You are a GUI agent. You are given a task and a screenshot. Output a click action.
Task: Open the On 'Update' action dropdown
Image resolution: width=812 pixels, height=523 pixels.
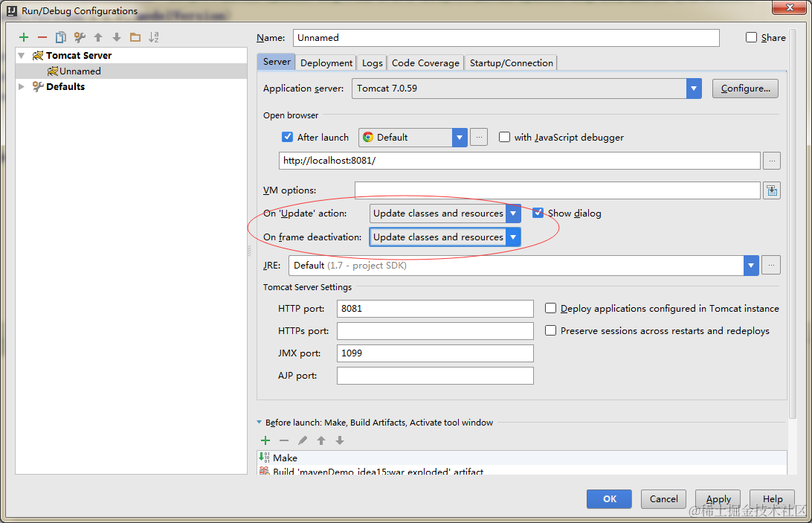pos(513,214)
